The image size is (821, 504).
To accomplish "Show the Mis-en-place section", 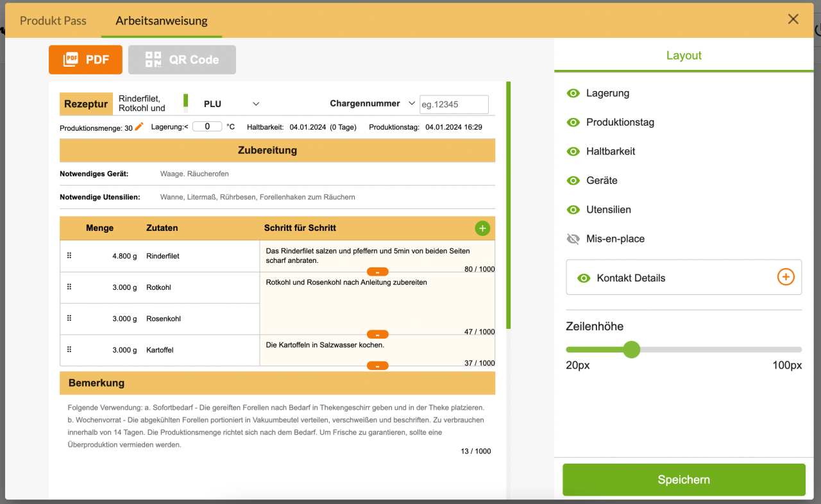I will click(573, 239).
